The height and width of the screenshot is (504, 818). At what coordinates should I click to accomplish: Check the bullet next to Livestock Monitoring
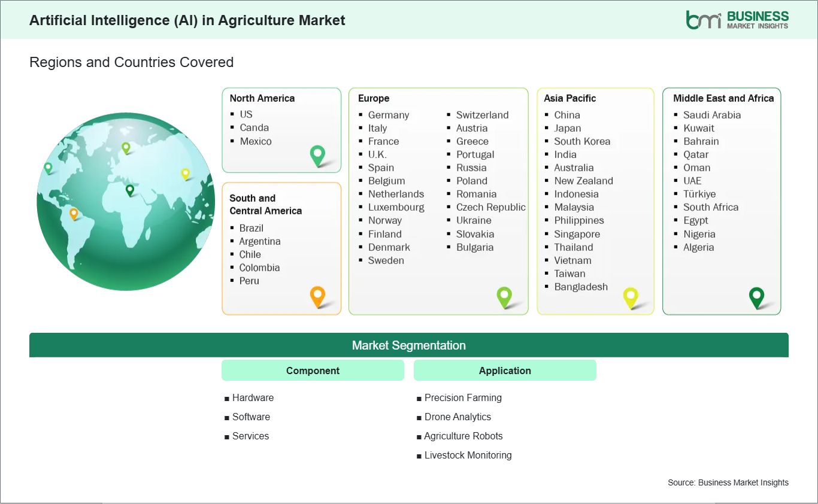point(419,456)
